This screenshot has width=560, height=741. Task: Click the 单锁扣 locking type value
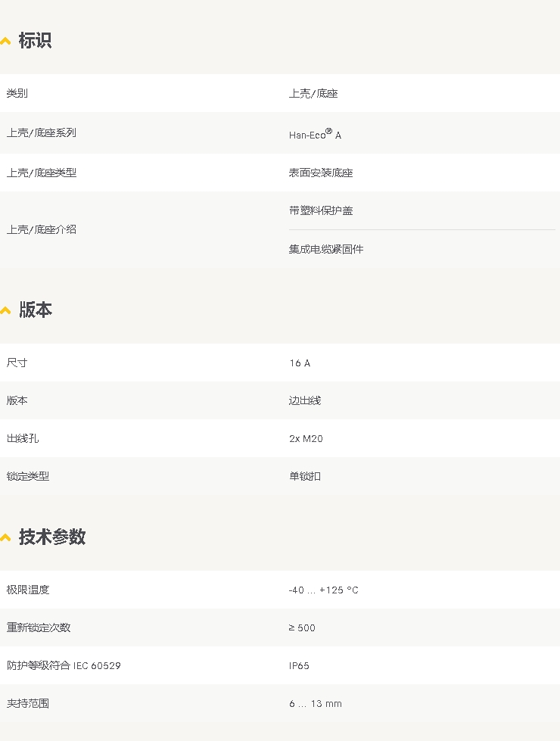point(305,477)
